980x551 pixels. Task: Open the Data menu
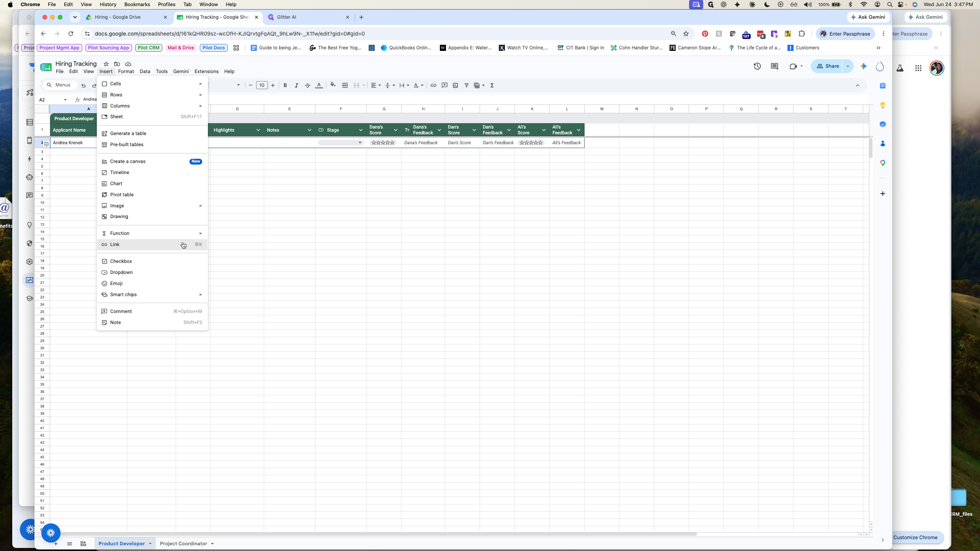[145, 72]
